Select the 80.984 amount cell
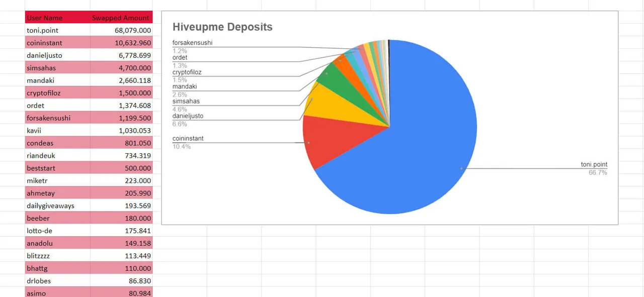The height and width of the screenshot is (297, 644). tap(121, 292)
